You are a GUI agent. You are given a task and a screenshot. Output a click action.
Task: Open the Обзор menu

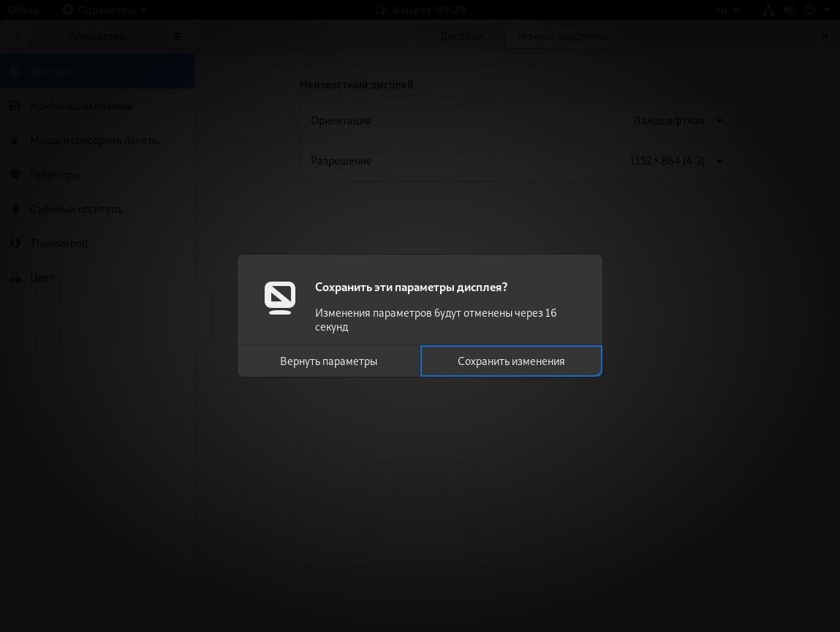(x=21, y=10)
